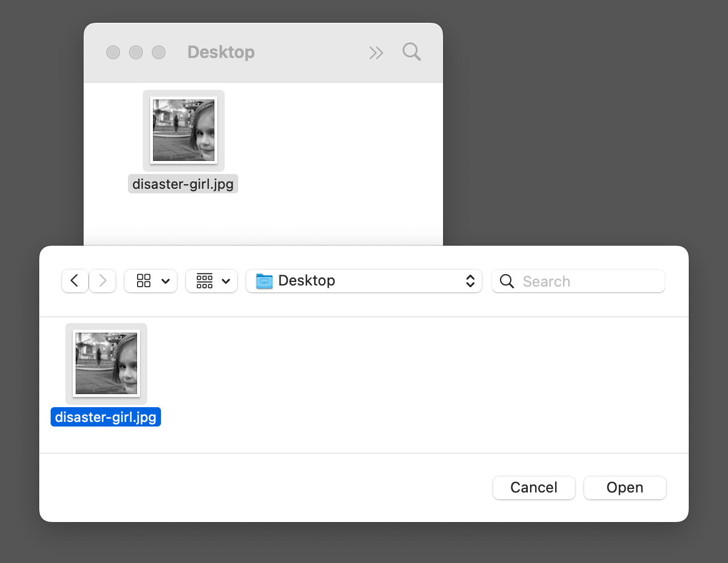The height and width of the screenshot is (563, 728).
Task: Select the disaster-girl.jpg thumbnail in dialog
Action: pyautogui.click(x=106, y=363)
